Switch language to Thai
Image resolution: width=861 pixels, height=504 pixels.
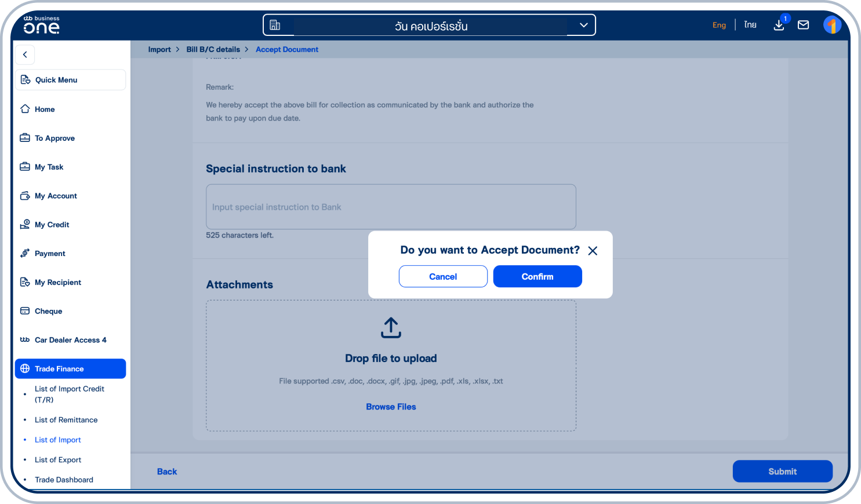pyautogui.click(x=750, y=25)
